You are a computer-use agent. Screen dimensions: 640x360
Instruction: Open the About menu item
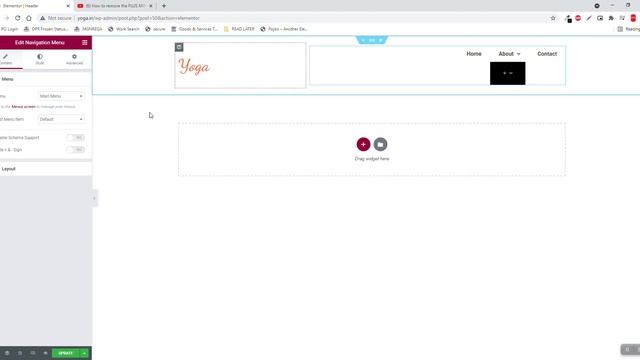[x=506, y=54]
